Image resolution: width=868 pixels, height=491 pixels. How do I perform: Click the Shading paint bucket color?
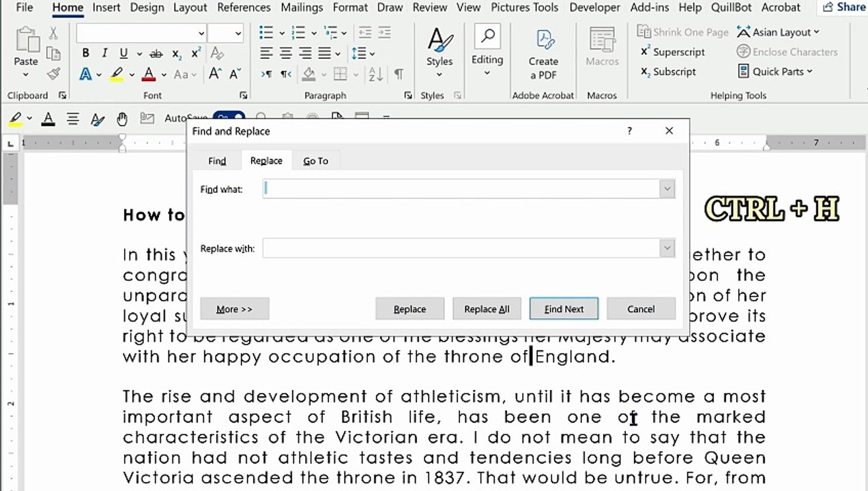309,74
